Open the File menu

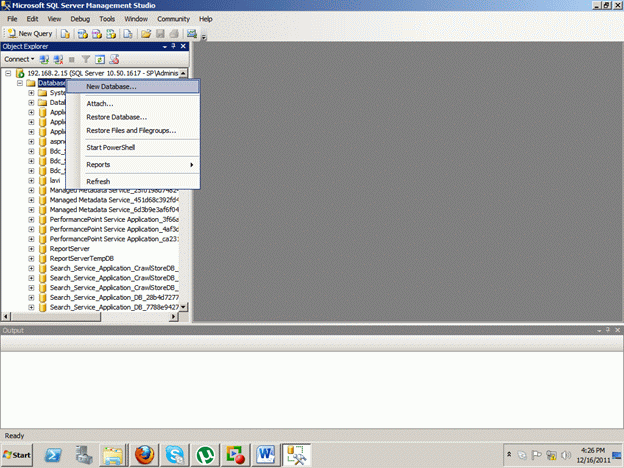pos(12,19)
